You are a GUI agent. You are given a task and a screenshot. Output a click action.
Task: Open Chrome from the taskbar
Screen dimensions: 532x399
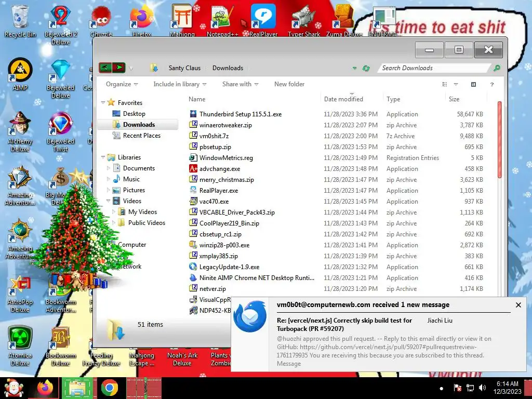tap(109, 388)
